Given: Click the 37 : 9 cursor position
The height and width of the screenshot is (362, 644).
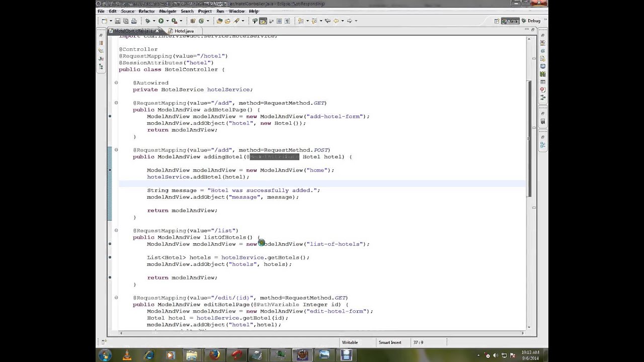Looking at the screenshot, I should [418, 342].
